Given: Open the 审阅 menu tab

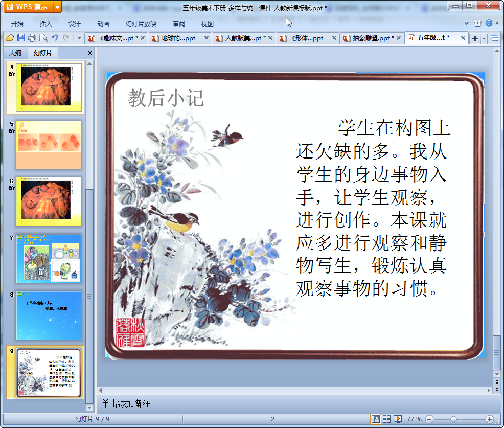Looking at the screenshot, I should pos(179,24).
